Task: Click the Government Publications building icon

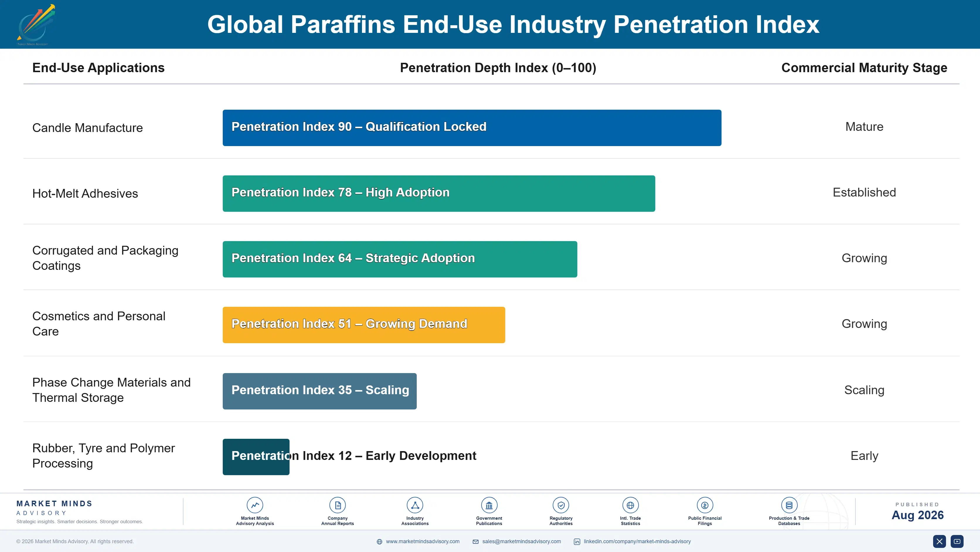Action: click(x=489, y=505)
